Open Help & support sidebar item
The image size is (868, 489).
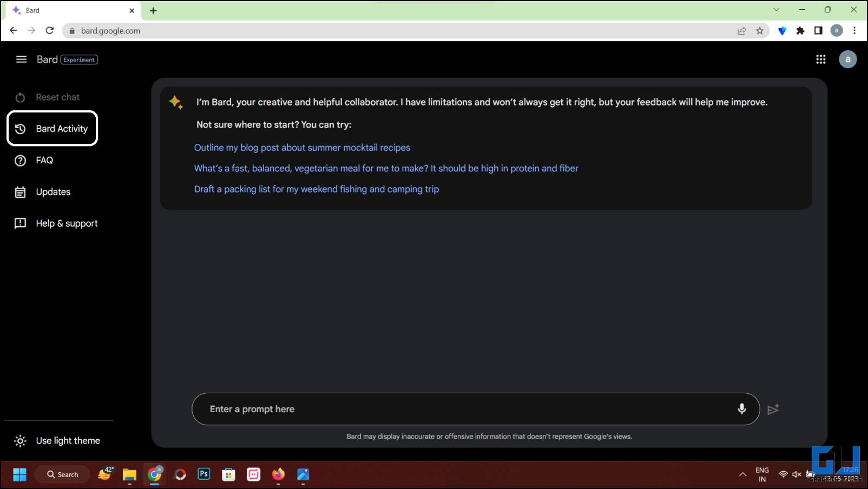[56, 223]
